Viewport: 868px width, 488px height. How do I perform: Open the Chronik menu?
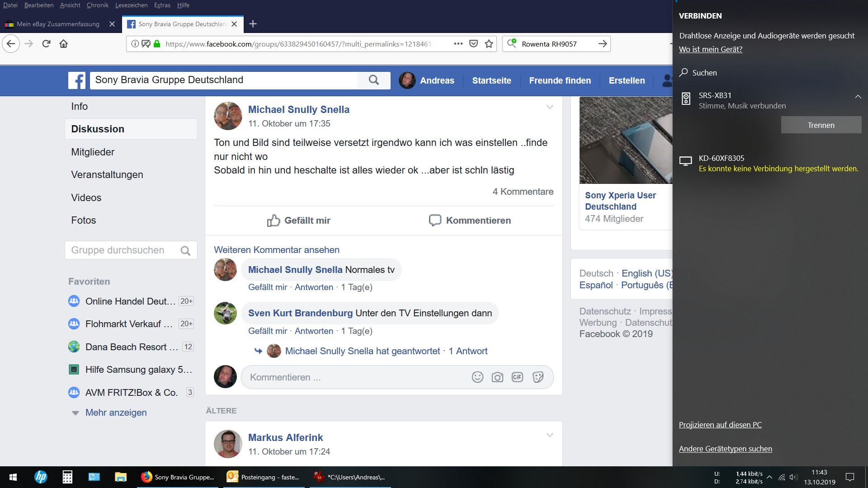(x=98, y=5)
